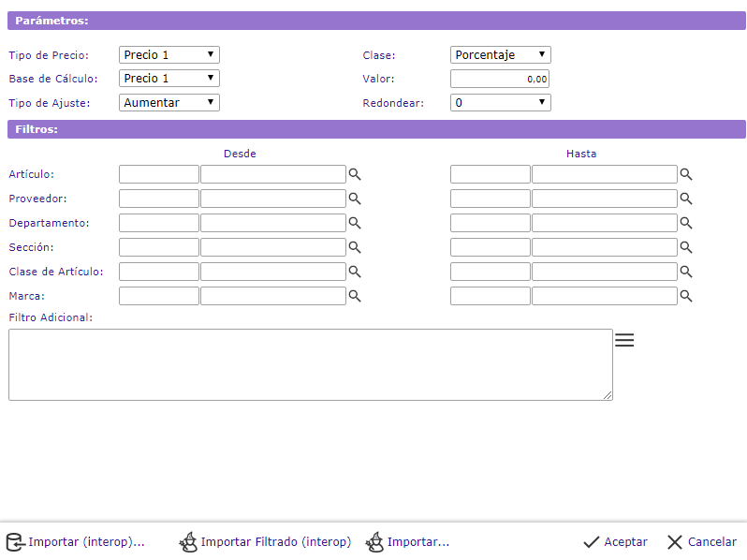This screenshot has height=560, width=747.
Task: Search Clase de Artículo Hasta magnifier
Action: coord(686,272)
